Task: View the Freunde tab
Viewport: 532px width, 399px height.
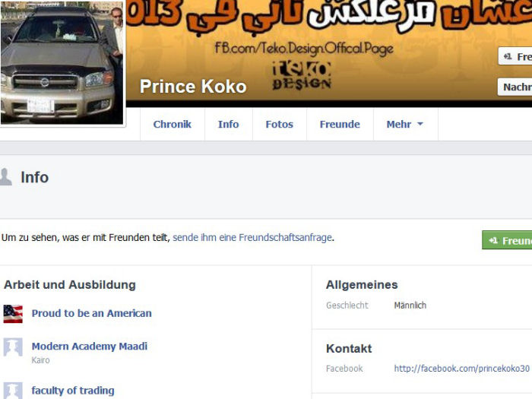Action: point(340,124)
